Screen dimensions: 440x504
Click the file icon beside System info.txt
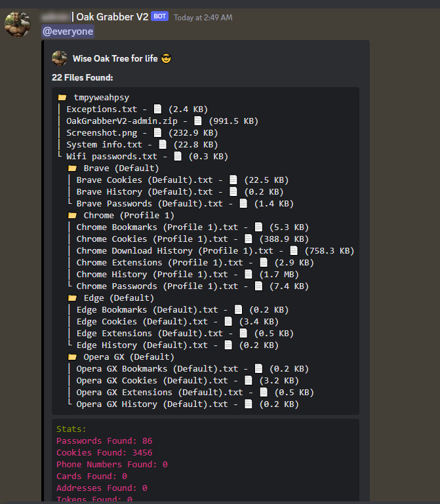[x=163, y=144]
